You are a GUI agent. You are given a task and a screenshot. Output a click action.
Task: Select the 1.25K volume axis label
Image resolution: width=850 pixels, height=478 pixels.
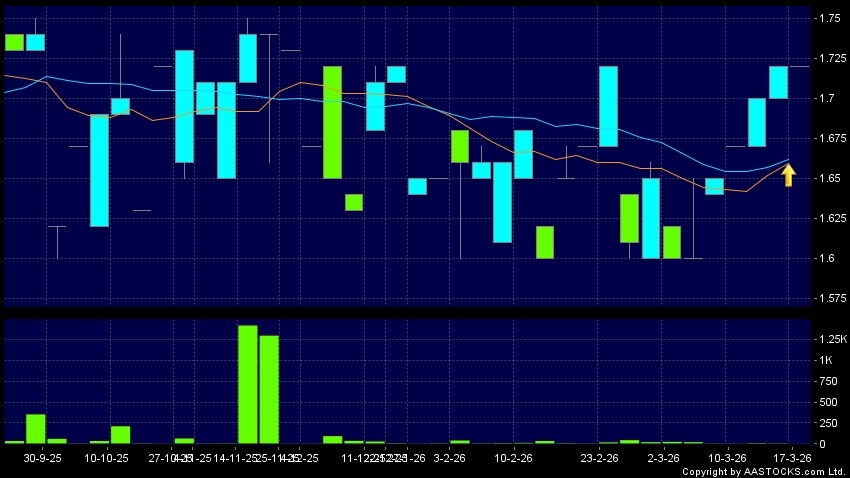(832, 340)
